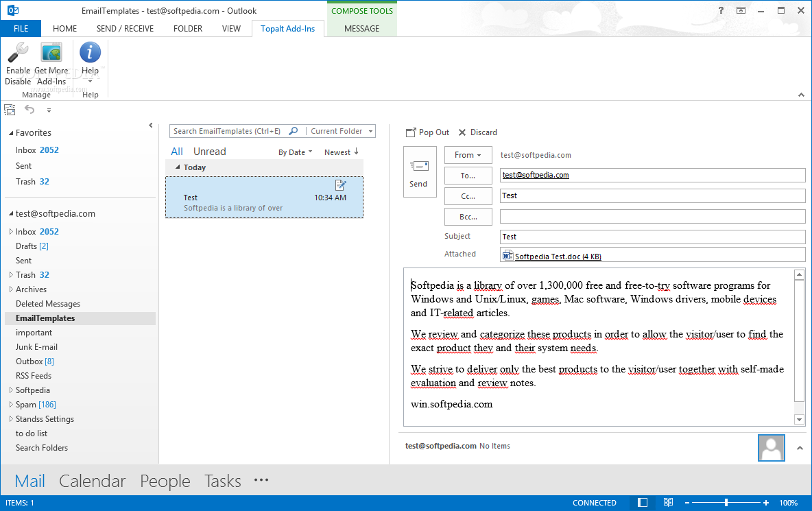Collapse the ribbon with the caret arrow
Viewport: 812px width, 511px height.
coord(801,95)
